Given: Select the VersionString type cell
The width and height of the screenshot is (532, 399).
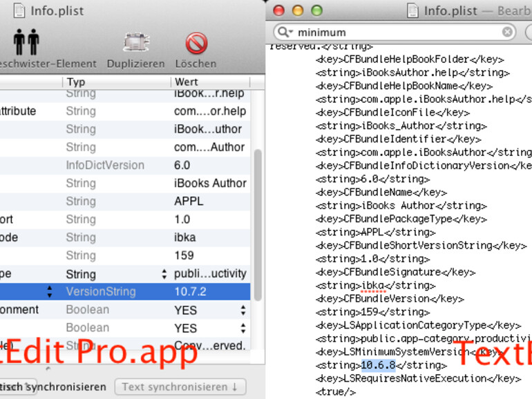Looking at the screenshot, I should [101, 292].
